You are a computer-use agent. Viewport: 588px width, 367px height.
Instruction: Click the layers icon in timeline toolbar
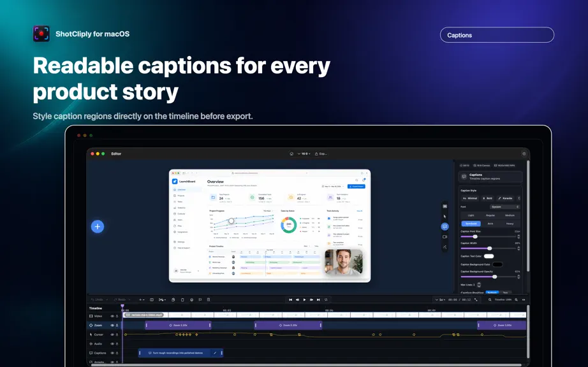191,299
